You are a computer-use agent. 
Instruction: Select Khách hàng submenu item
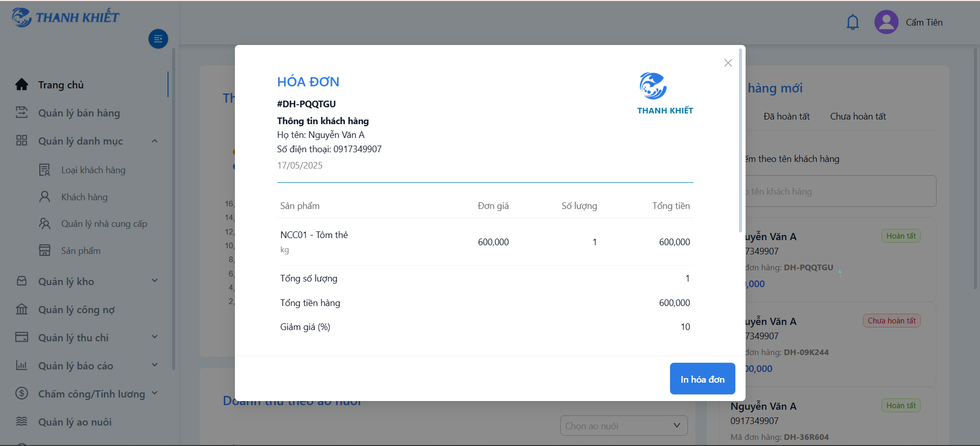84,197
